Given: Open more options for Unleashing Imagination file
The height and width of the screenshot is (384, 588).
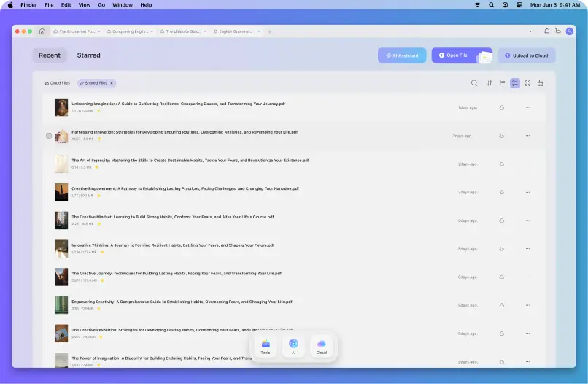Looking at the screenshot, I should [527, 107].
